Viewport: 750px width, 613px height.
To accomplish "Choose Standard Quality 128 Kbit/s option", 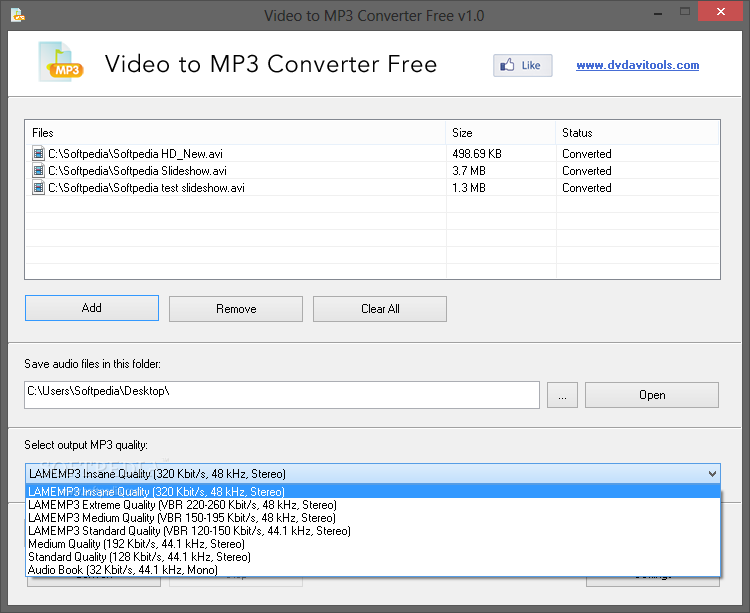I will point(373,557).
